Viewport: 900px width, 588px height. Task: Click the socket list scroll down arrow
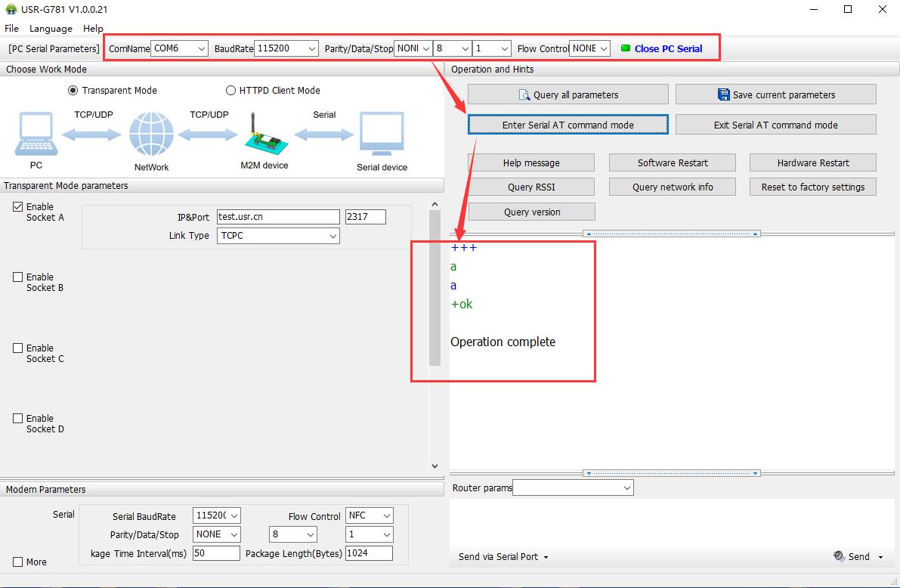tap(435, 466)
